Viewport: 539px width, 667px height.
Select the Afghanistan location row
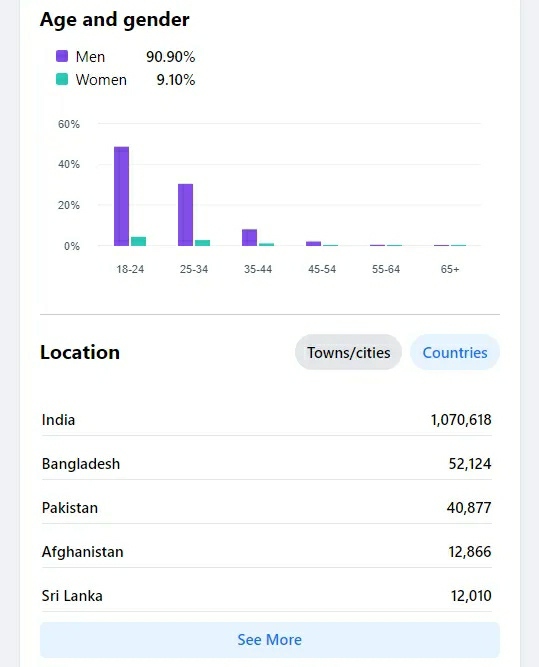(x=267, y=552)
